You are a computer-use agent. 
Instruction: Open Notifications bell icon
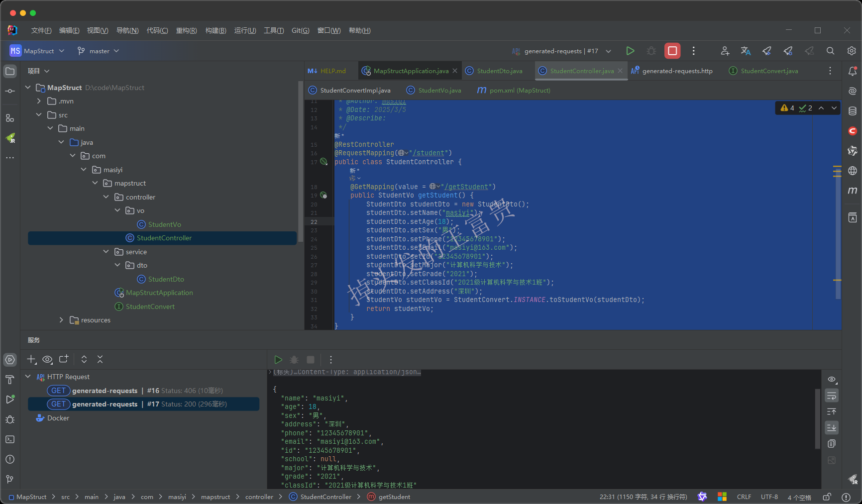(853, 71)
